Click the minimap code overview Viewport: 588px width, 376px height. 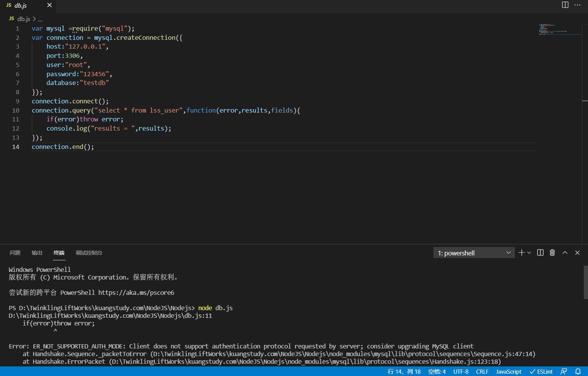[560, 29]
